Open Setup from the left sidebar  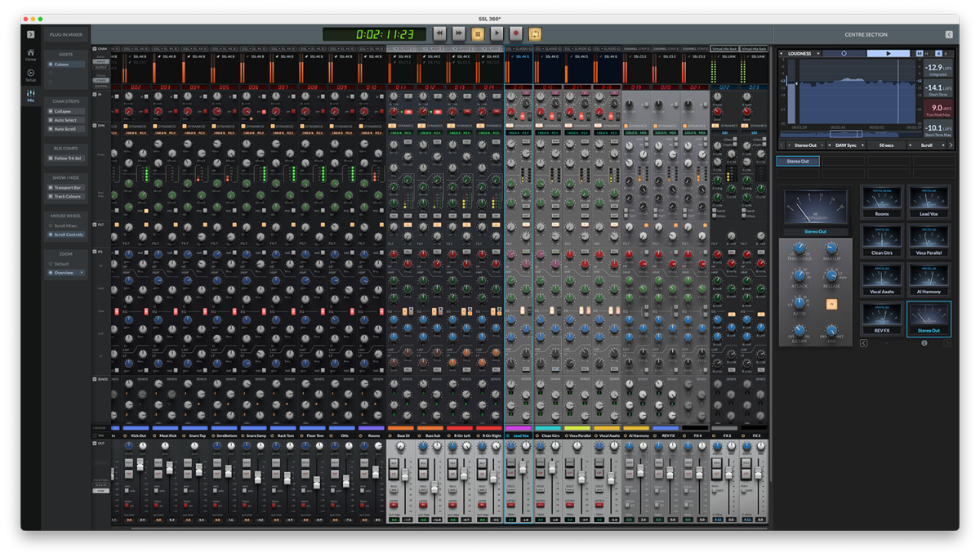(30, 74)
